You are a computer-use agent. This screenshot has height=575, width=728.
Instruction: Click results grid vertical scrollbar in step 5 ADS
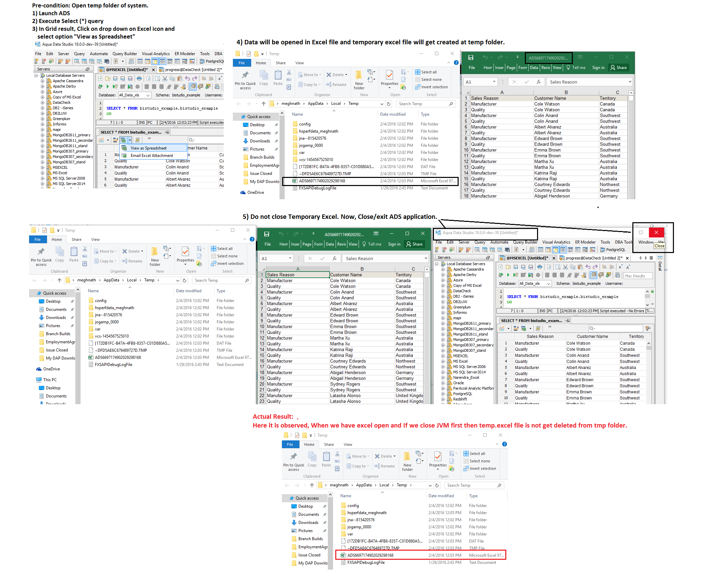pyautogui.click(x=648, y=371)
